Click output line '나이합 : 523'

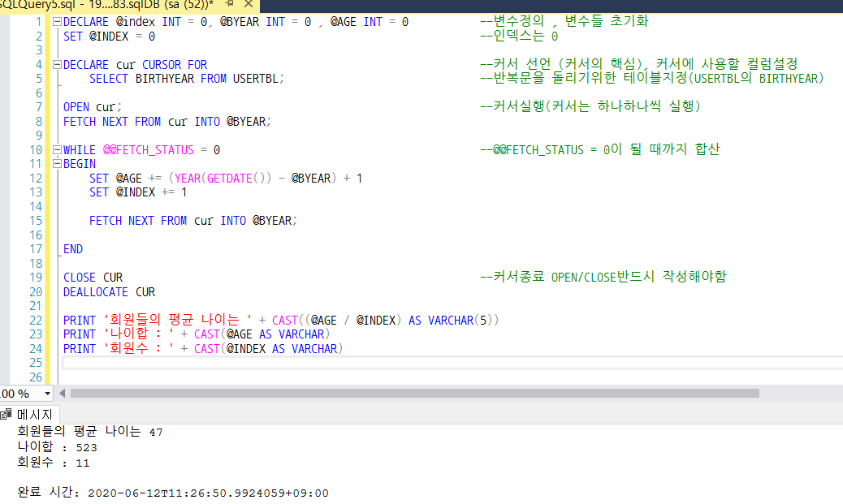57,447
